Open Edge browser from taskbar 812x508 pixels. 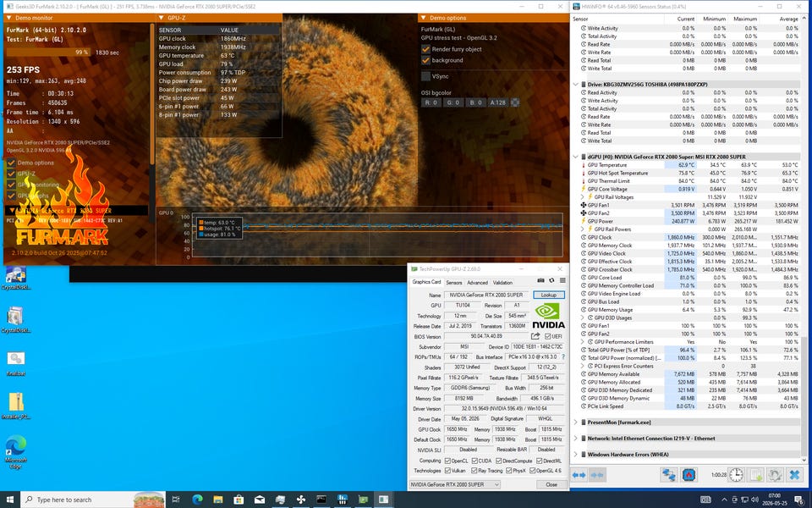tap(197, 500)
